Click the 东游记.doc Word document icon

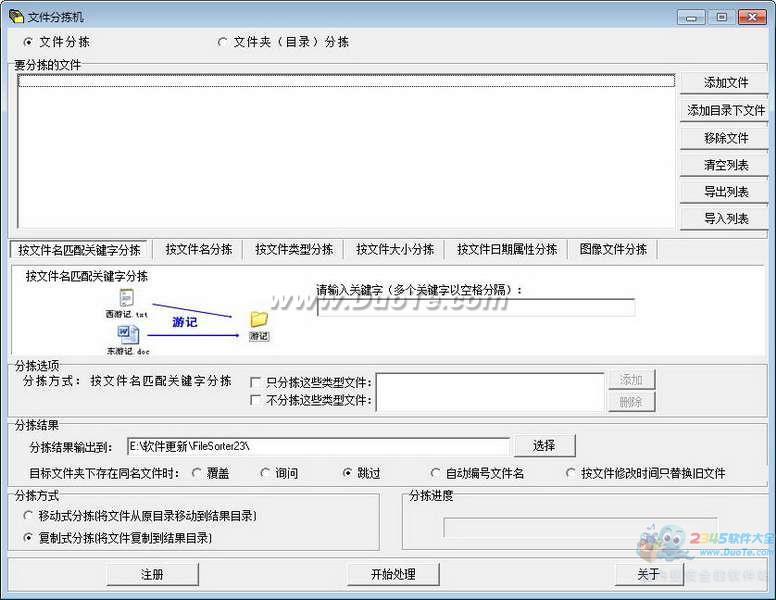pyautogui.click(x=128, y=335)
